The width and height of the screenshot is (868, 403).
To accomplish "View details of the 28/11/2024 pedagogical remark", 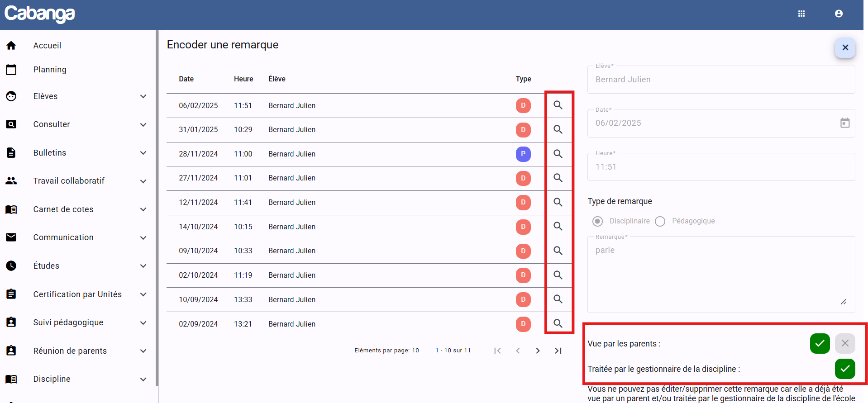I will pos(558,154).
